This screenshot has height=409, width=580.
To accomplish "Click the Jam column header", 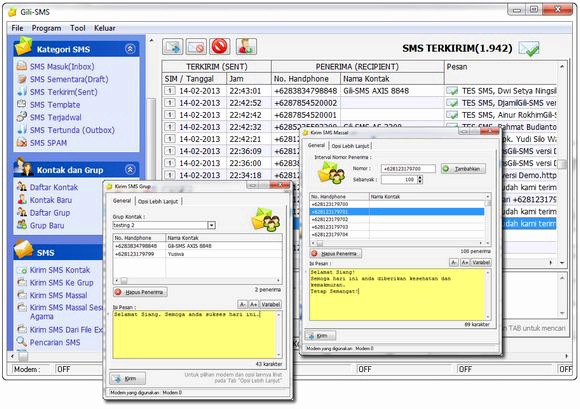I will pyautogui.click(x=249, y=79).
